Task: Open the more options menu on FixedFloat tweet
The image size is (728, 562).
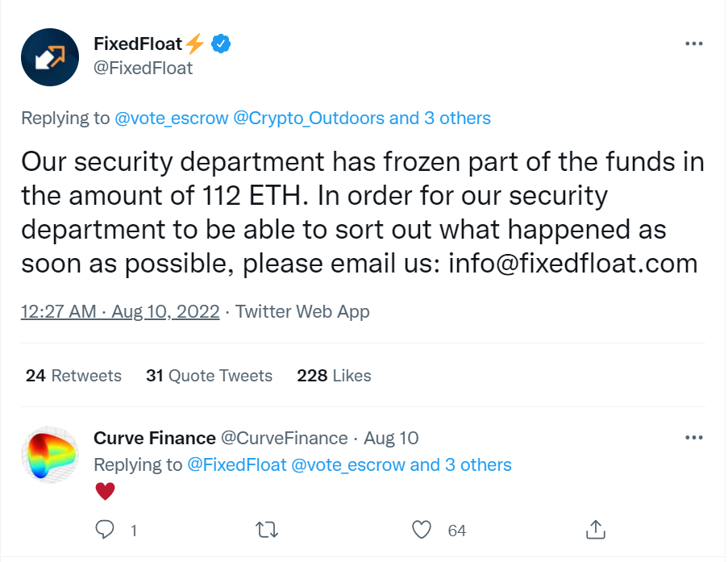Action: [x=693, y=44]
